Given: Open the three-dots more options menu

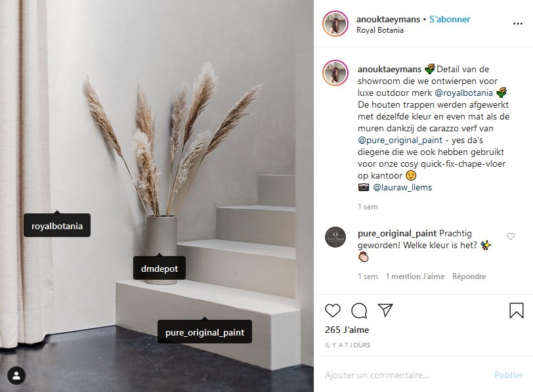Looking at the screenshot, I should 518,24.
